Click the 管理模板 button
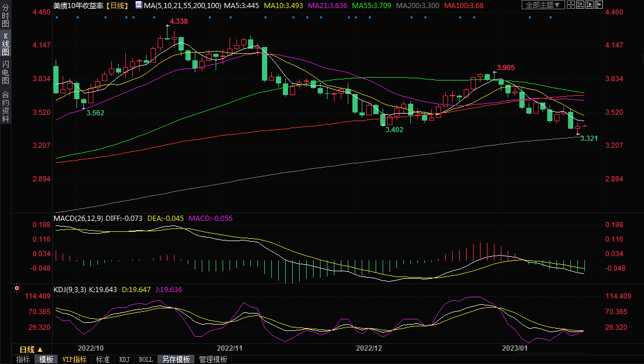 coord(213,359)
